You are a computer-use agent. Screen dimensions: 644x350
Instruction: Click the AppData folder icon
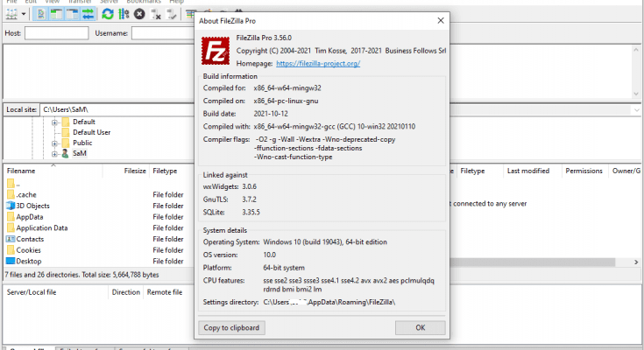[x=11, y=217]
